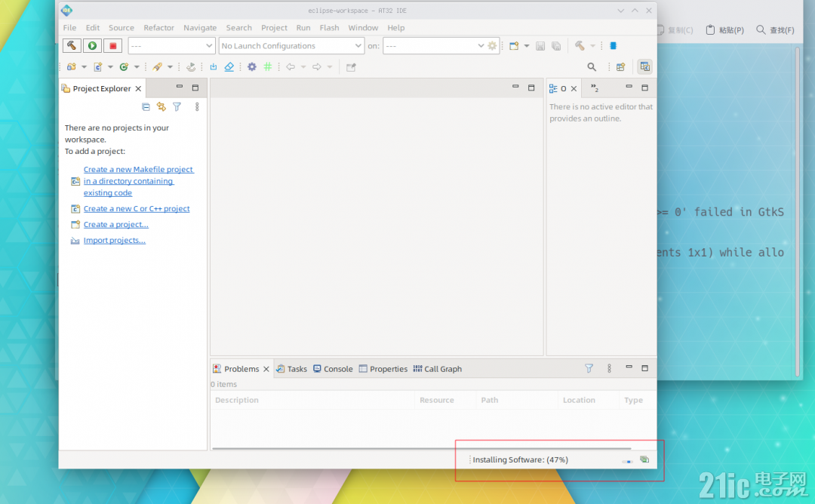Click the 'Create a project...' link
The width and height of the screenshot is (815, 504).
tap(116, 225)
